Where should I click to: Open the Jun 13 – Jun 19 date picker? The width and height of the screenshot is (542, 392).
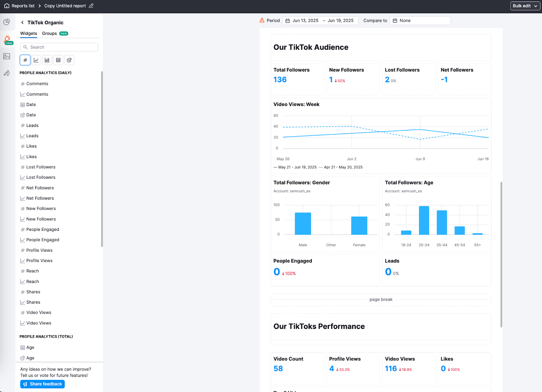(x=320, y=20)
